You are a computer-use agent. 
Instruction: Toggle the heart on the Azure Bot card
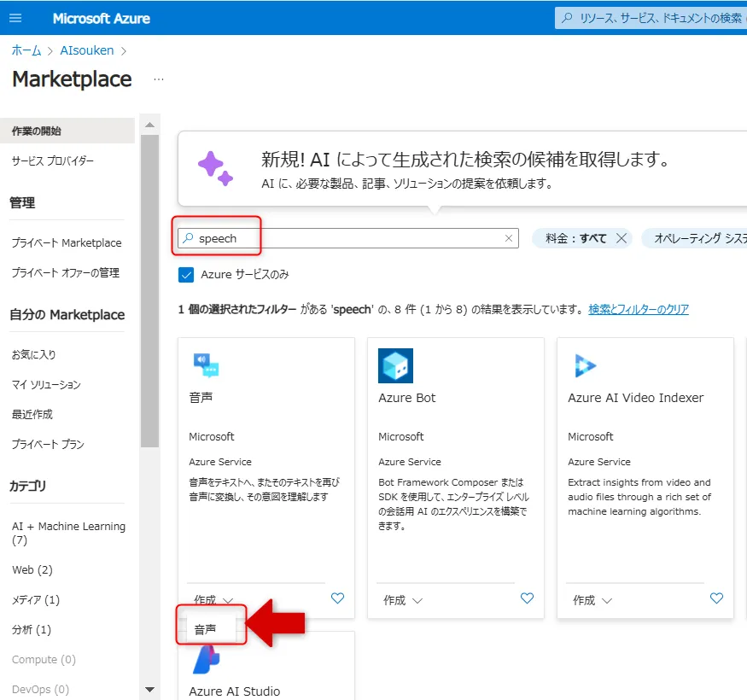coord(527,598)
